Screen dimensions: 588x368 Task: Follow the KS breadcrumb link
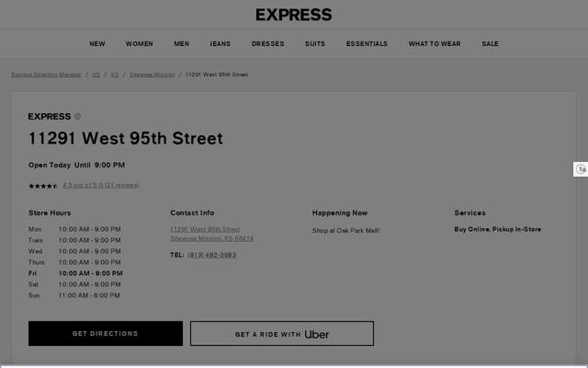[115, 75]
